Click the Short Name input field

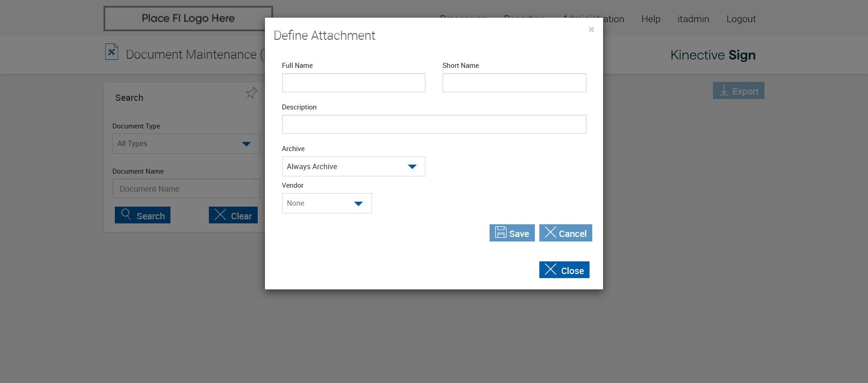click(x=514, y=83)
